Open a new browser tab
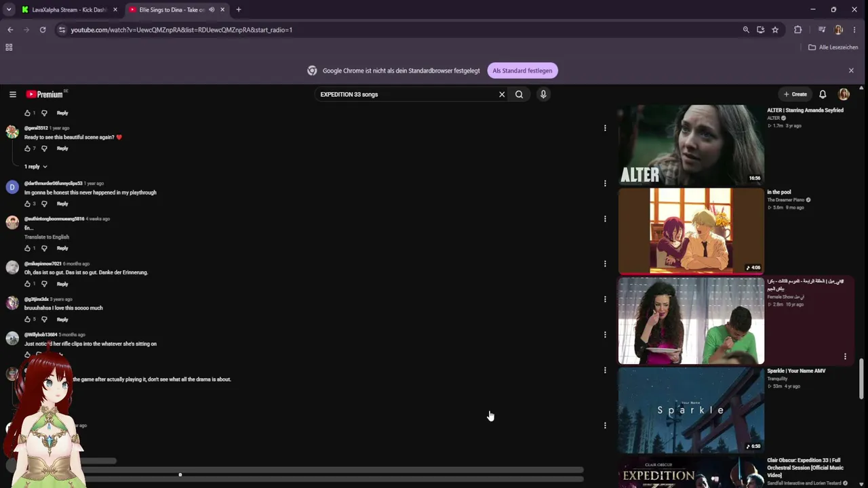The image size is (868, 488). point(239,9)
